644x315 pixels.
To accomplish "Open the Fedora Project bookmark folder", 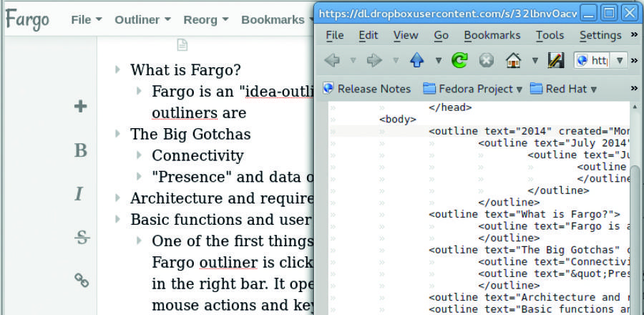I will pyautogui.click(x=472, y=89).
